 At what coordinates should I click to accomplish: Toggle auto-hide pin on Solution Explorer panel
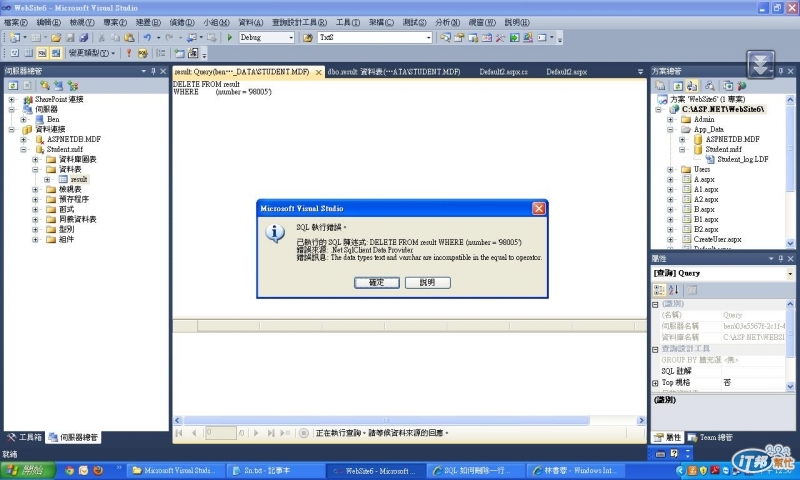[x=780, y=71]
